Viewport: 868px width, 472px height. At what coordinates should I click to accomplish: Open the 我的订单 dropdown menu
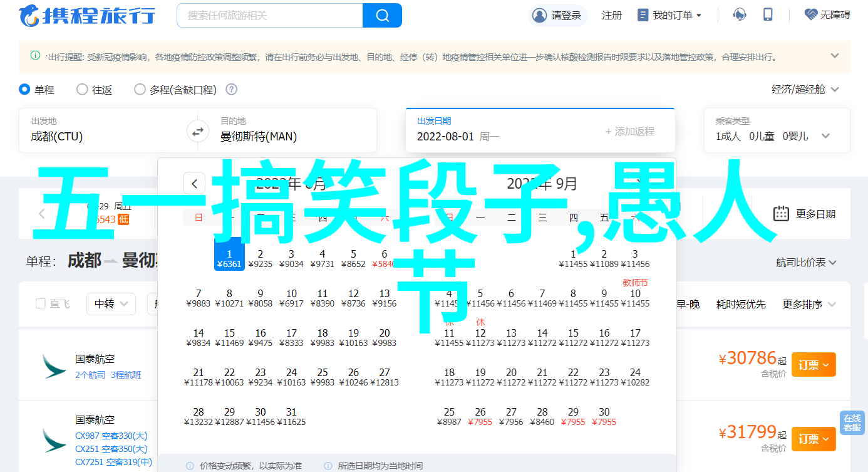[x=669, y=15]
